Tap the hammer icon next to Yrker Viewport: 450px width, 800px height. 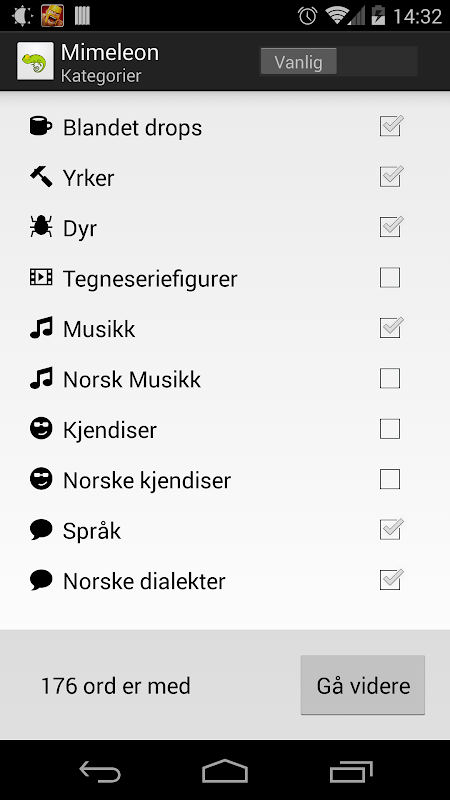tap(41, 177)
